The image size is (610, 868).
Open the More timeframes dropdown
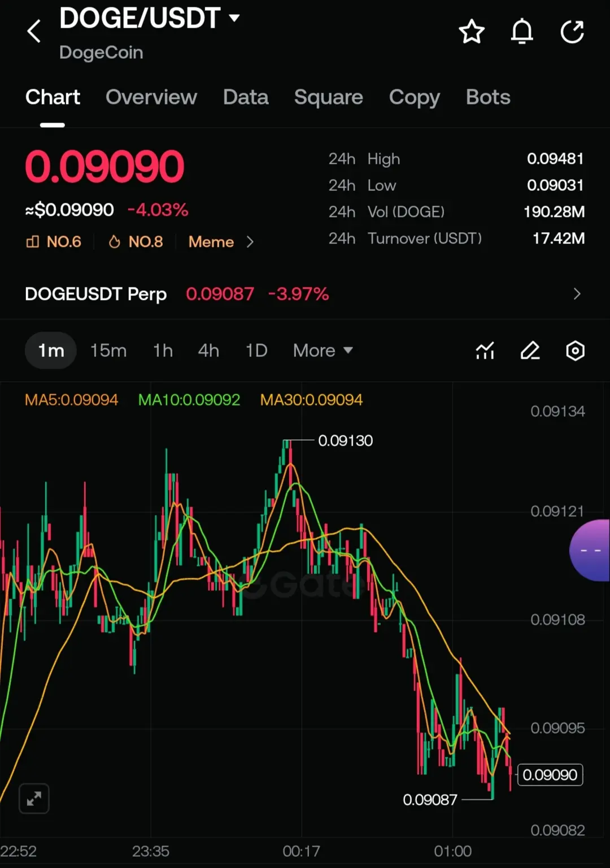pos(323,351)
